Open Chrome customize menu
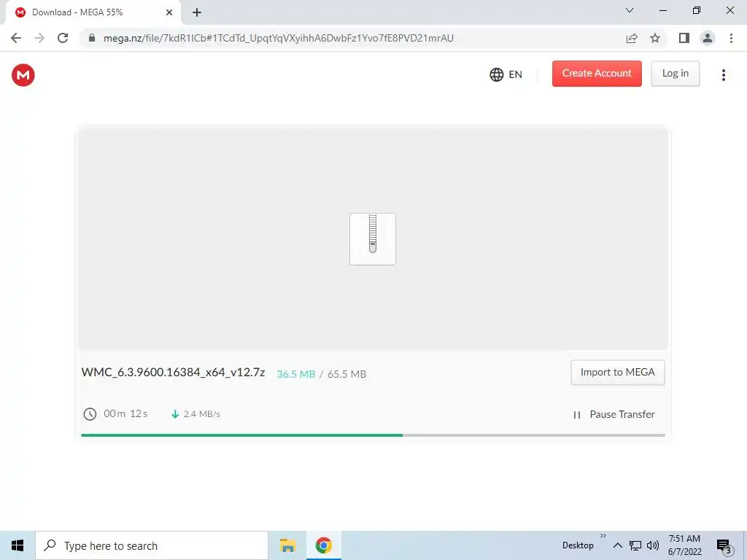Screen dimensions: 747x560 (x=731, y=38)
